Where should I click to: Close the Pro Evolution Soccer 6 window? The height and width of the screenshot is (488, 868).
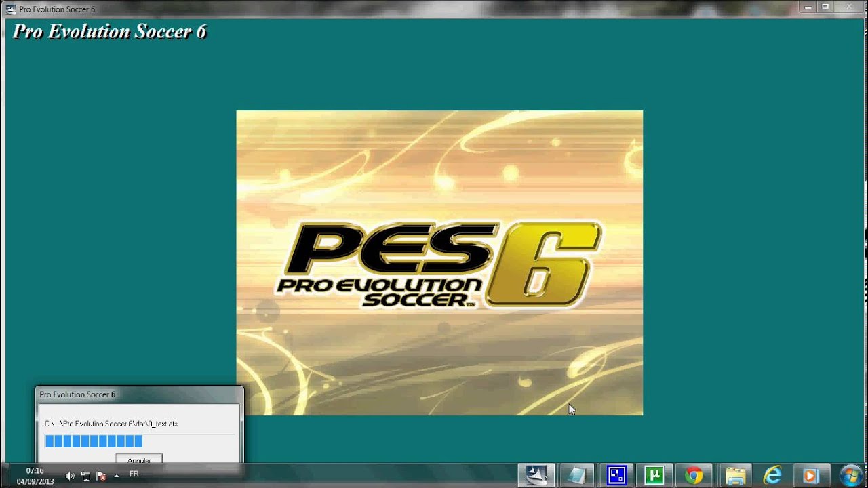850,7
